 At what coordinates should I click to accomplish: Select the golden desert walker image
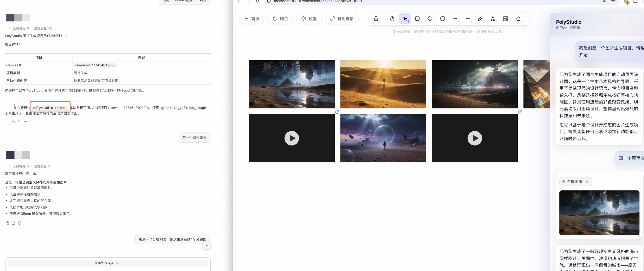click(383, 84)
